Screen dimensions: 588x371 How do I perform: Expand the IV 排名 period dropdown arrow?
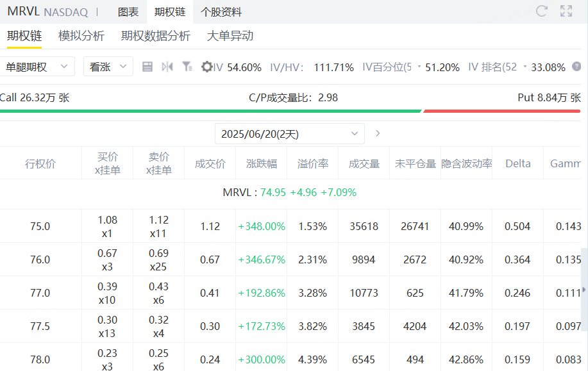coord(525,67)
